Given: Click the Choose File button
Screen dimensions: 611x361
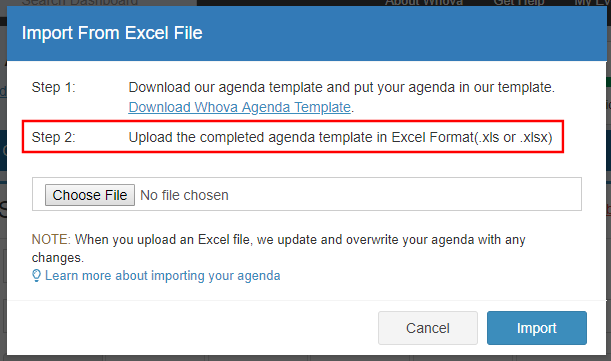Looking at the screenshot, I should click(90, 195).
